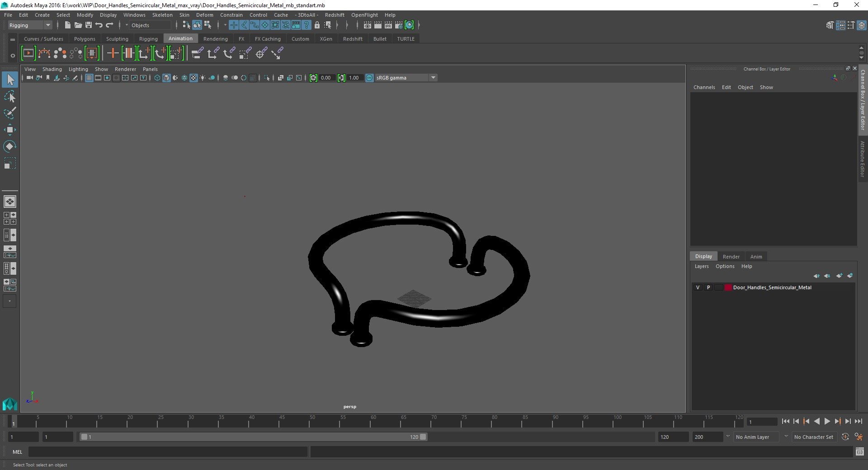Screen dimensions: 868x470
Task: Click the MEL command line label
Action: click(17, 451)
